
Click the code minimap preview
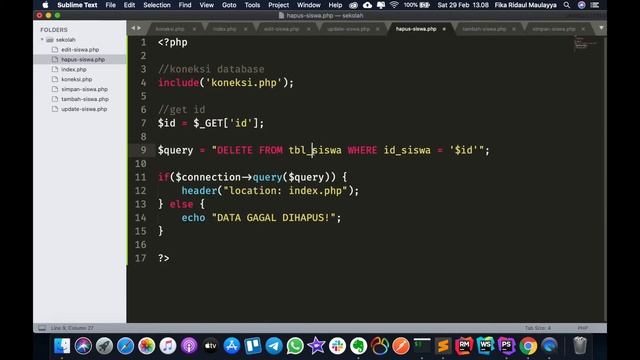[585, 42]
